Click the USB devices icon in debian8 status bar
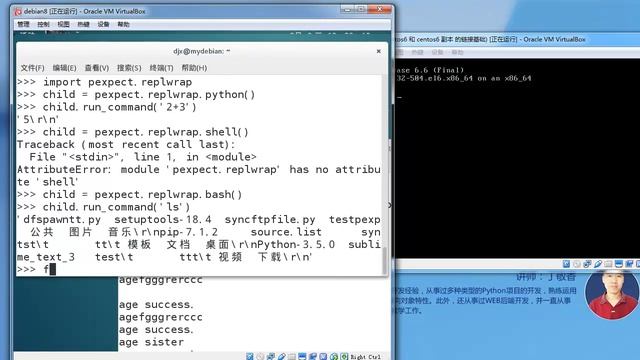Image resolution: width=640 pixels, height=360 pixels. pyautogui.click(x=282, y=356)
